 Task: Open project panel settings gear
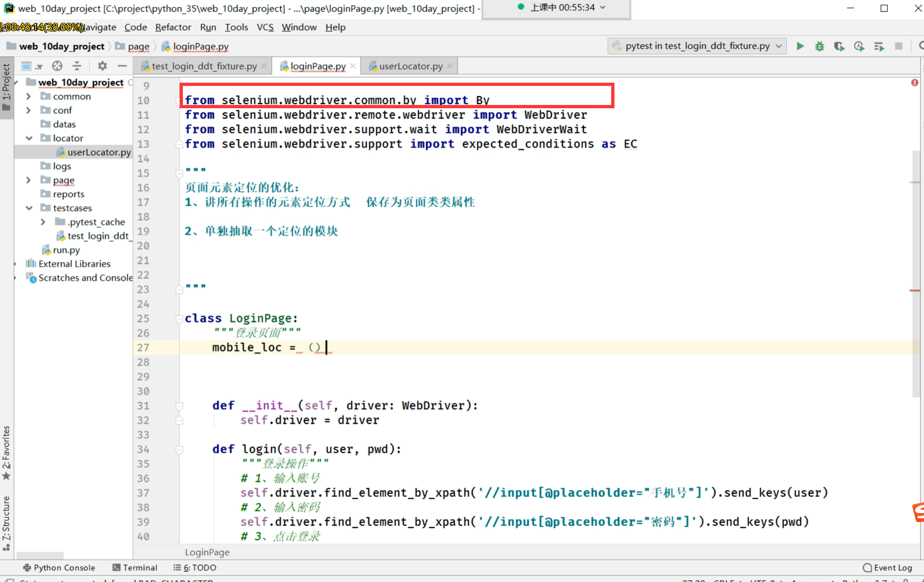[103, 66]
